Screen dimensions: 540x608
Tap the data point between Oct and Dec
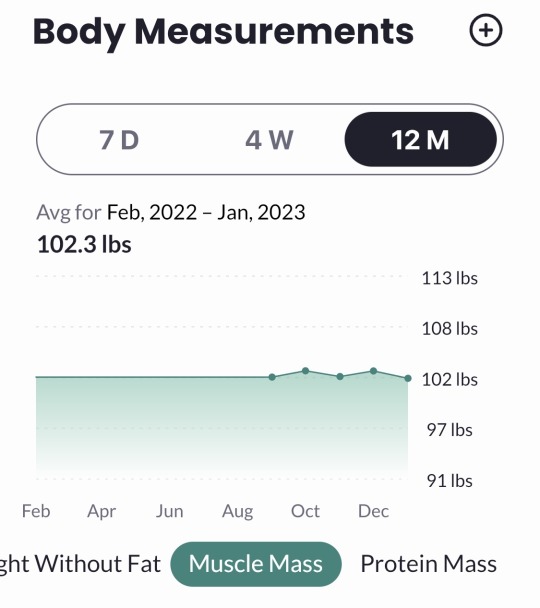coord(340,377)
